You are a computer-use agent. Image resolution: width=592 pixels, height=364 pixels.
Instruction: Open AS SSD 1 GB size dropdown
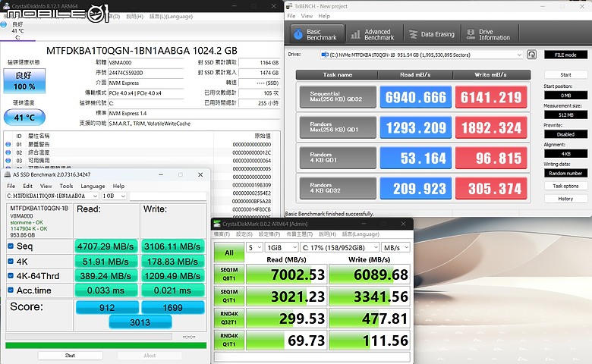[x=114, y=196]
